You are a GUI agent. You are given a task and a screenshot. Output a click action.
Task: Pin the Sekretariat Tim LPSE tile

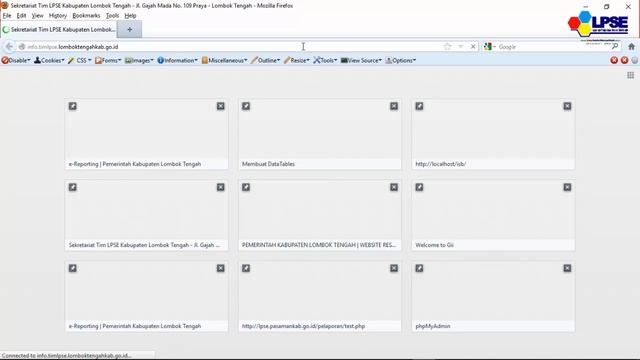(x=73, y=187)
